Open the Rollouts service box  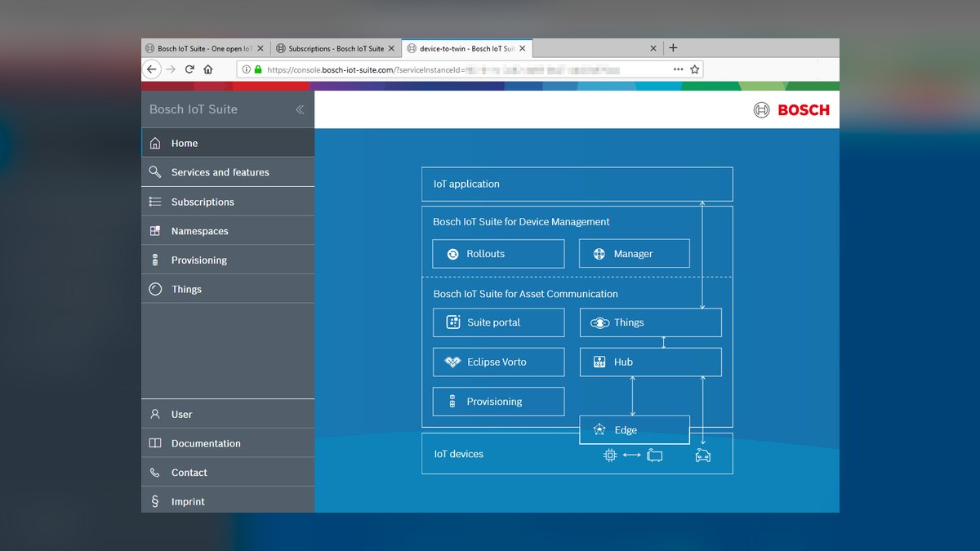tap(498, 254)
